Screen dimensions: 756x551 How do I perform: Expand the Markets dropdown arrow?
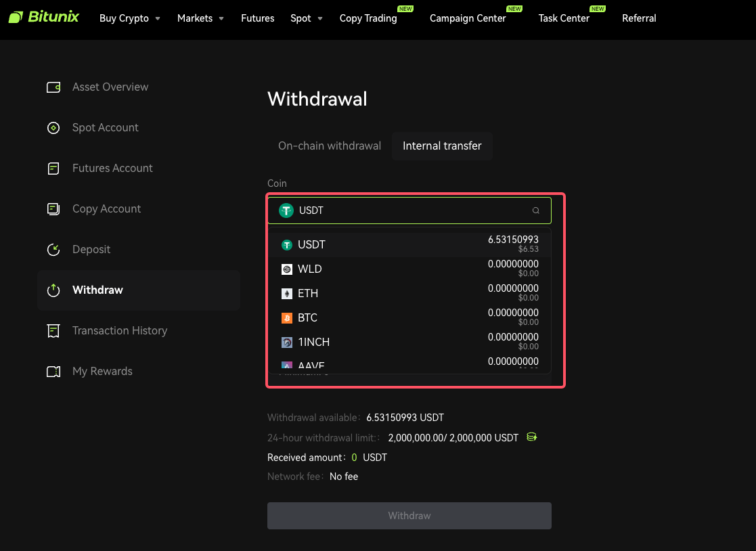pos(221,19)
